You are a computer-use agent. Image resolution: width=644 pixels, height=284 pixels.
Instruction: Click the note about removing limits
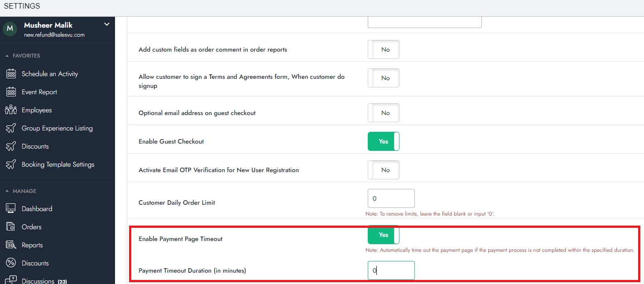click(x=430, y=214)
